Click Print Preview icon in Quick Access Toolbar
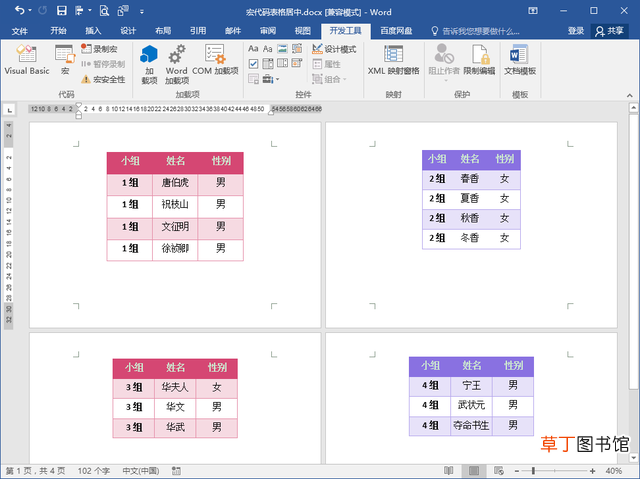 coord(104,11)
